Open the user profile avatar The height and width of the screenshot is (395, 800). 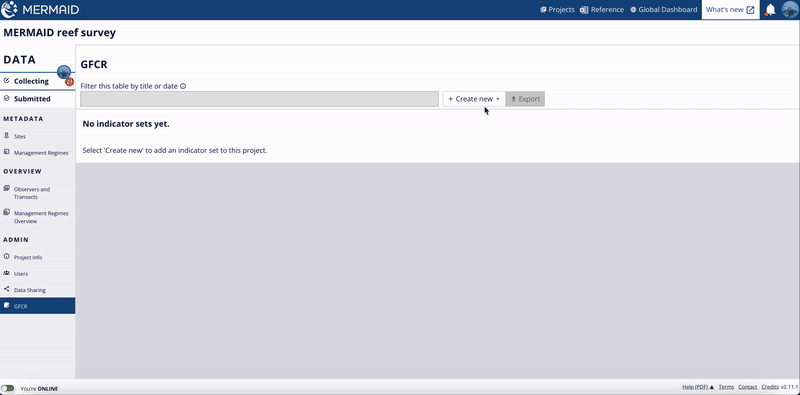(x=790, y=10)
